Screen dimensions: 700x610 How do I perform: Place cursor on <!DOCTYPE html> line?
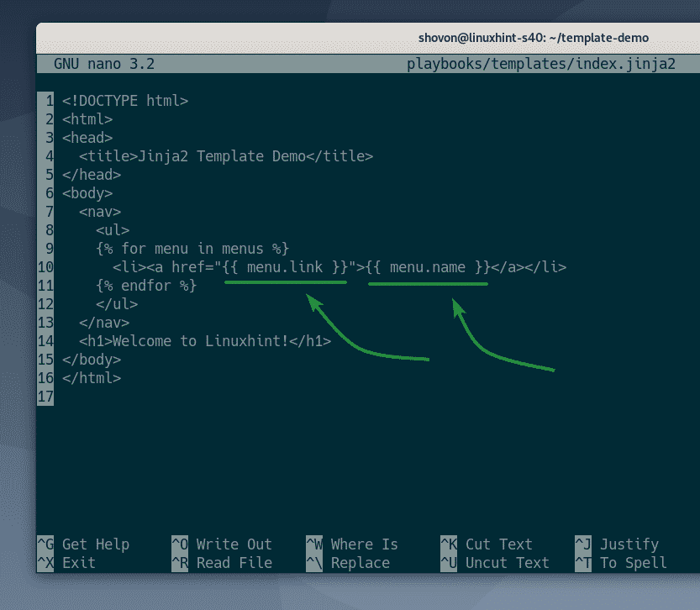(x=125, y=101)
